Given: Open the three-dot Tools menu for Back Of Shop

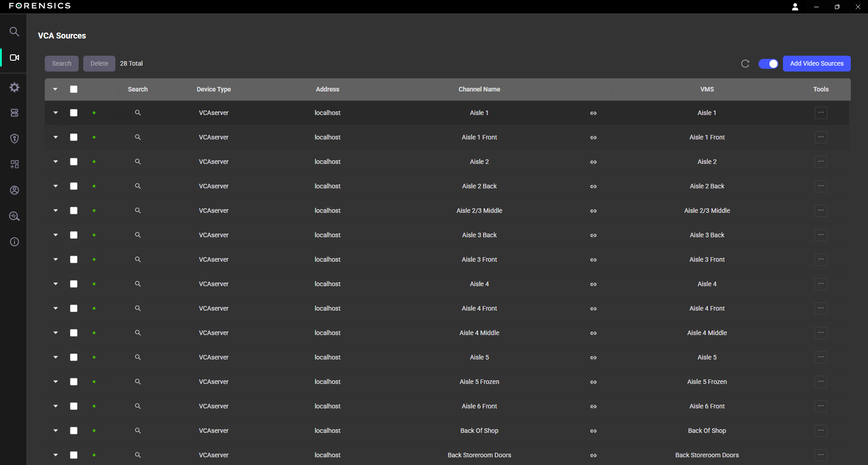Looking at the screenshot, I should pos(821,431).
